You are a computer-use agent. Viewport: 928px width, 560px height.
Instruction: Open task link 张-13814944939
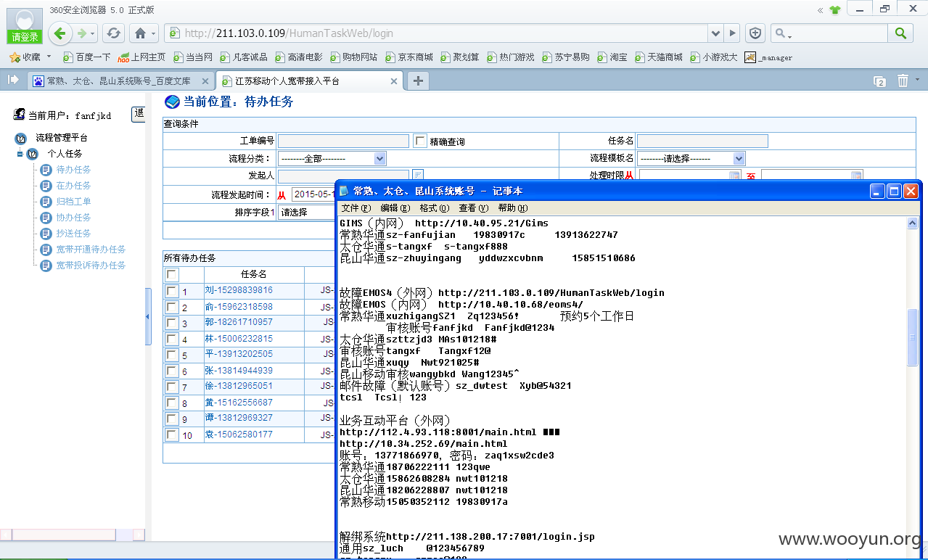coord(239,371)
